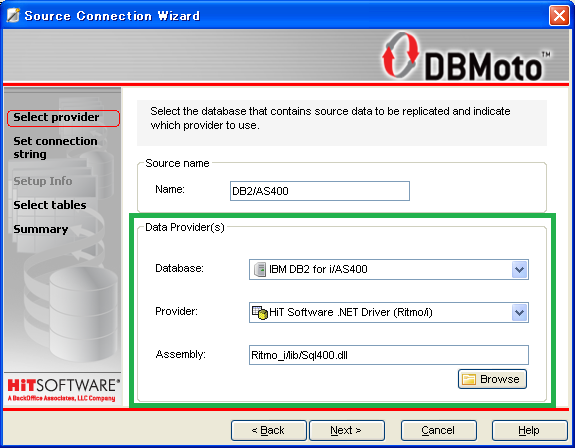Open Help for the wizard
The height and width of the screenshot is (448, 575).
pyautogui.click(x=529, y=430)
